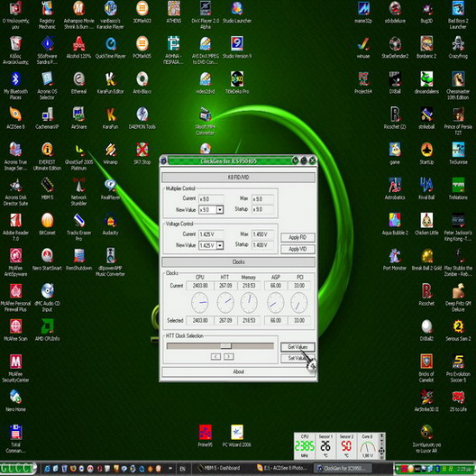Open the Pro Evolution Soccer 5 icon

coord(458,368)
